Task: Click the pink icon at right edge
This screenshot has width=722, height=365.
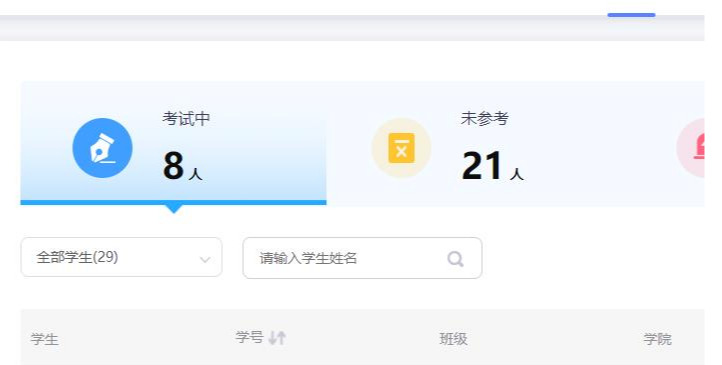Action: pyautogui.click(x=691, y=148)
